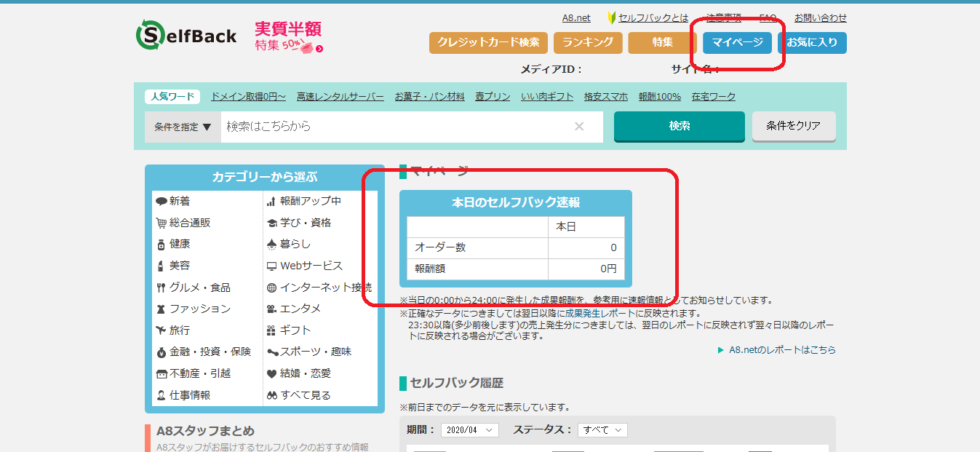Click the SelfBack logo

click(x=186, y=36)
